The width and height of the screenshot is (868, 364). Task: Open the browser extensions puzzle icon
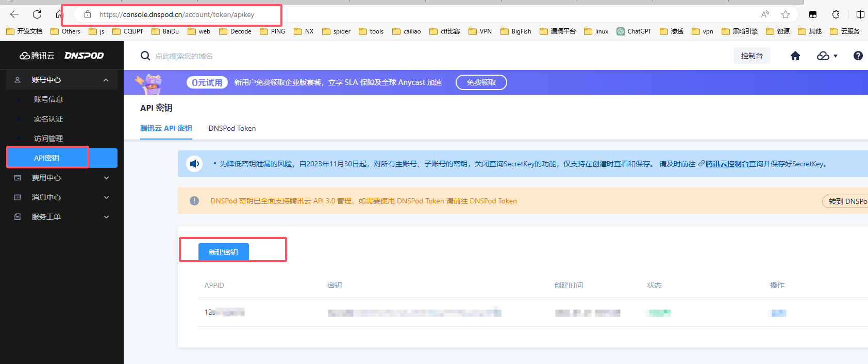pyautogui.click(x=836, y=14)
